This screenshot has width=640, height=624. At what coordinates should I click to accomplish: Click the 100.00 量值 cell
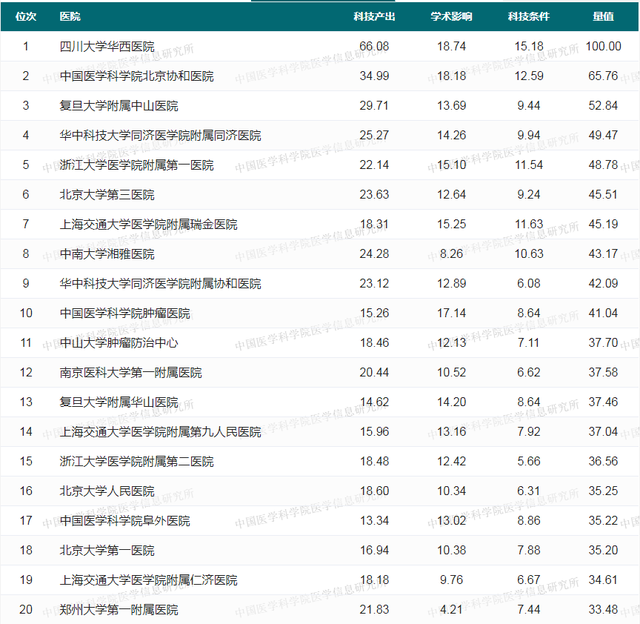[x=603, y=47]
